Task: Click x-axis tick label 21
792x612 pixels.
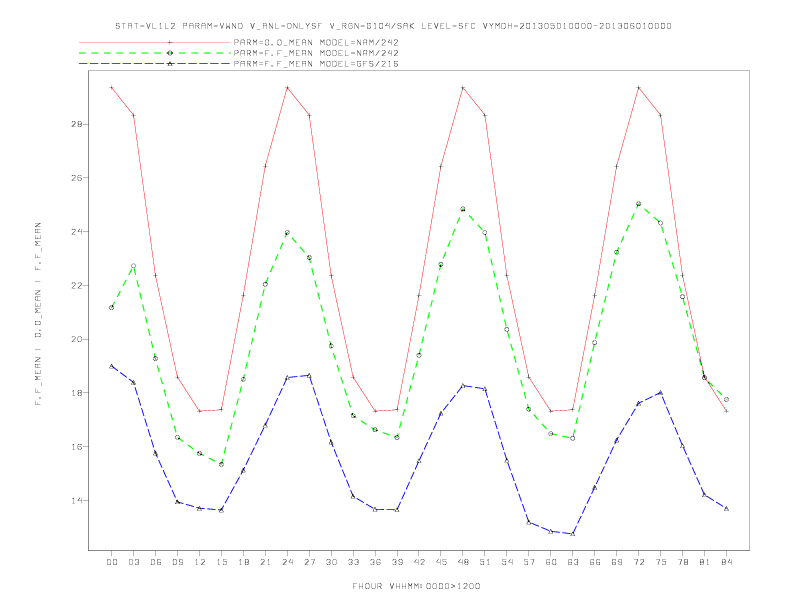Action: 265,562
